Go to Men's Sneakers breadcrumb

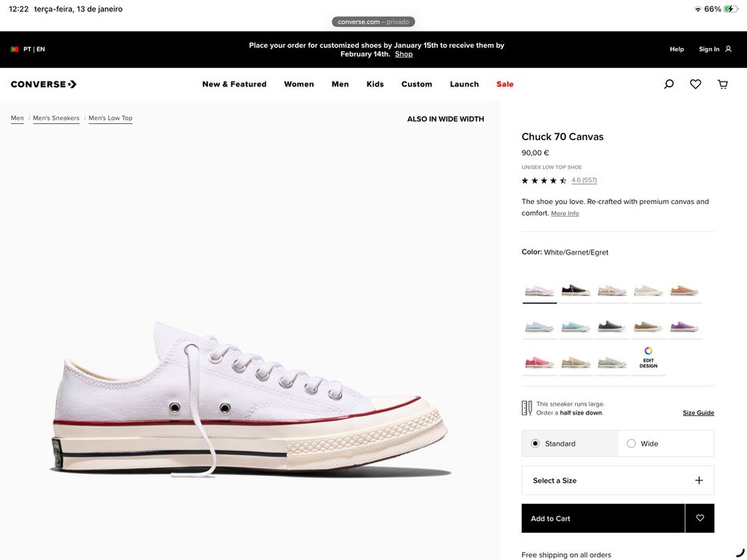click(x=56, y=118)
